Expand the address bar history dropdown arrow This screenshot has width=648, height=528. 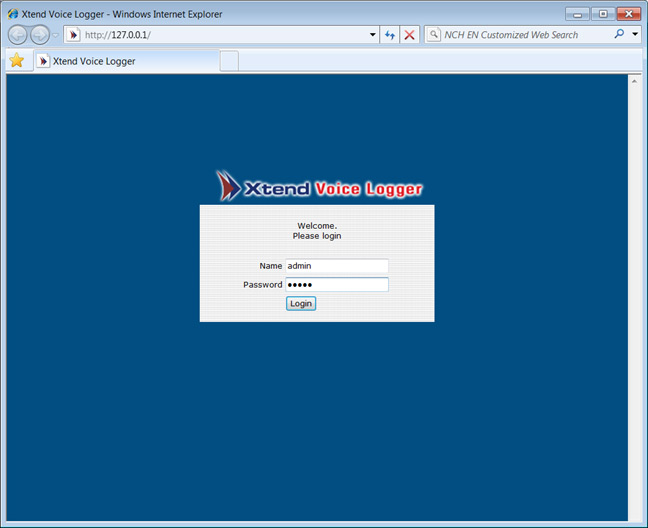point(372,35)
